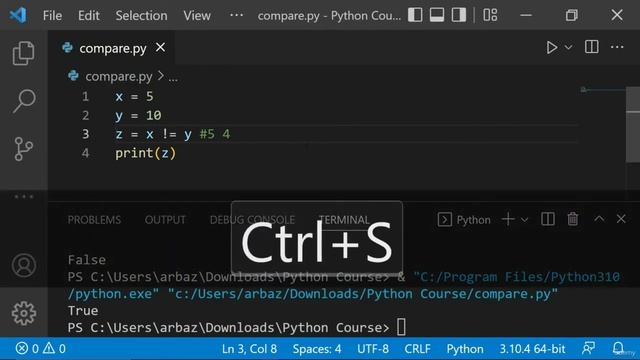This screenshot has width=640, height=360.
Task: Show additional views ellipsis in activity bar
Action: (x=24, y=197)
